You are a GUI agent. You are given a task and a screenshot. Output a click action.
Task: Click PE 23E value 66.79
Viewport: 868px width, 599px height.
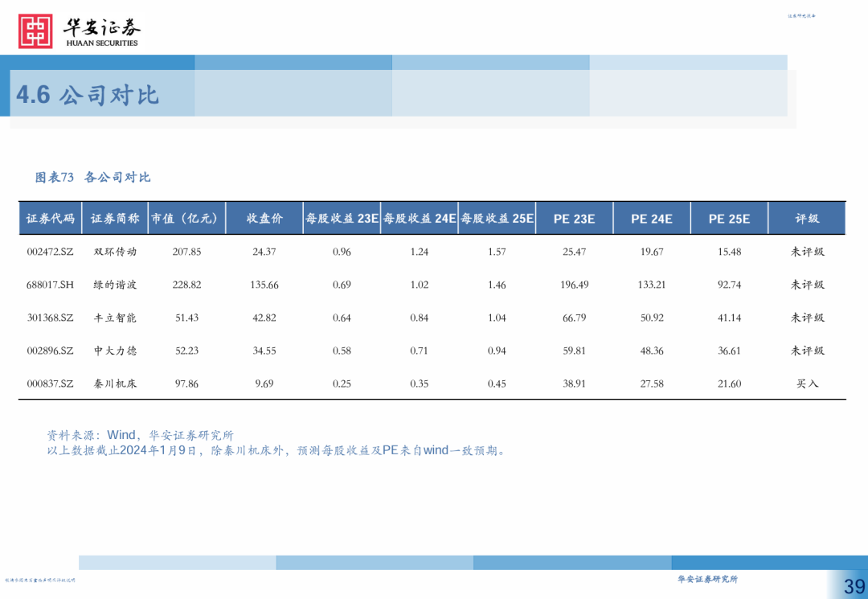pyautogui.click(x=574, y=318)
